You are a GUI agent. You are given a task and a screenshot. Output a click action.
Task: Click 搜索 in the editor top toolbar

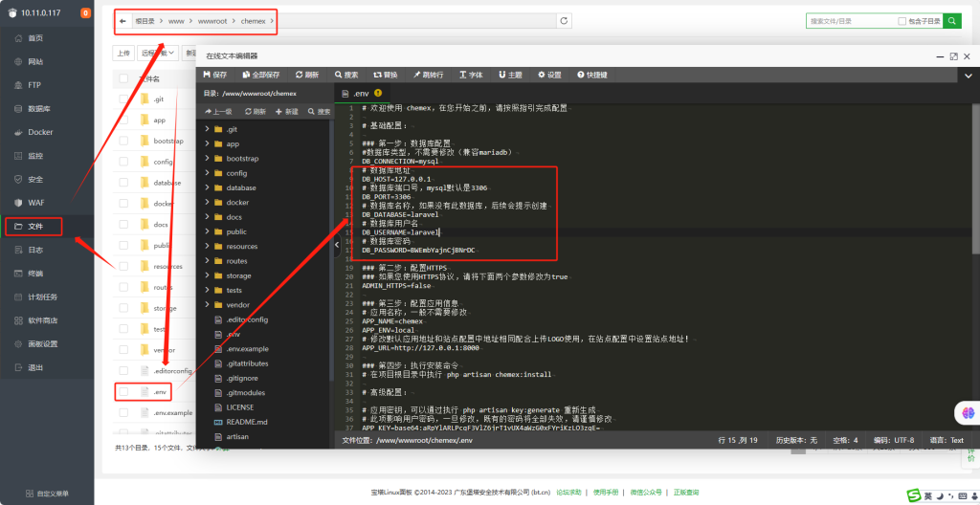tap(346, 75)
